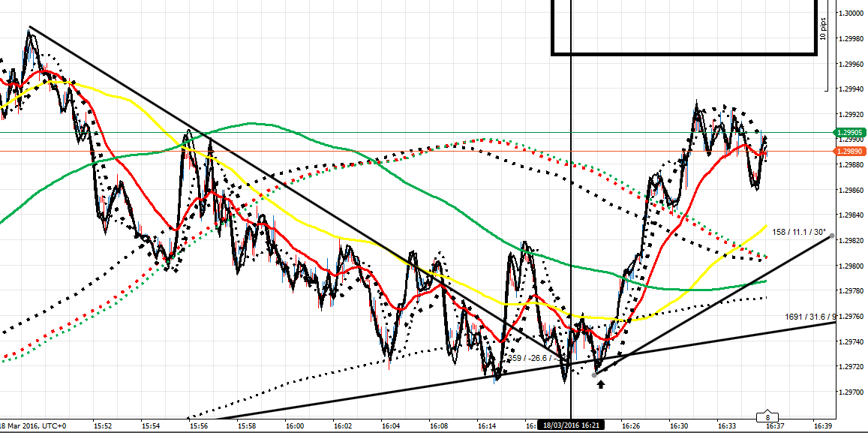Click the 16:37 time axis label
The height and width of the screenshot is (433, 868).
pos(773,424)
